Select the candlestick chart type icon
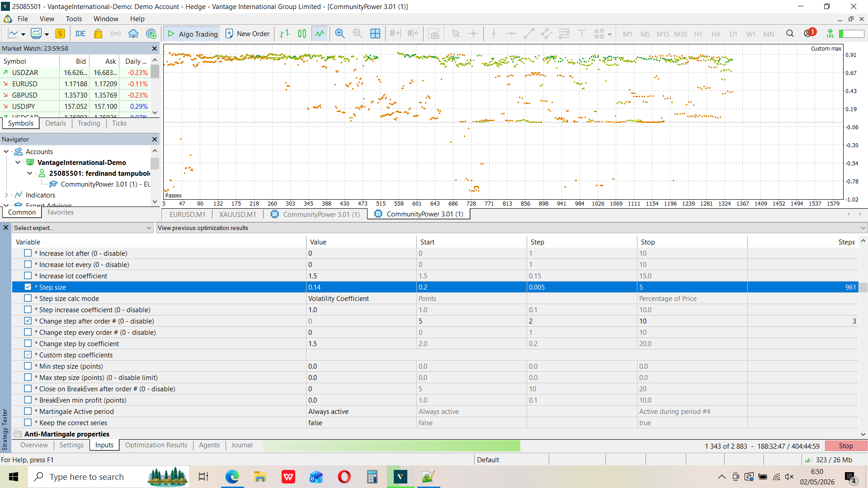 click(x=302, y=34)
